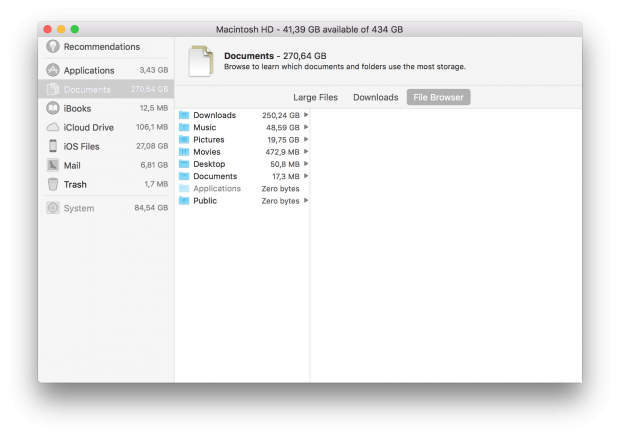Select the Pictures folder name

tap(208, 140)
